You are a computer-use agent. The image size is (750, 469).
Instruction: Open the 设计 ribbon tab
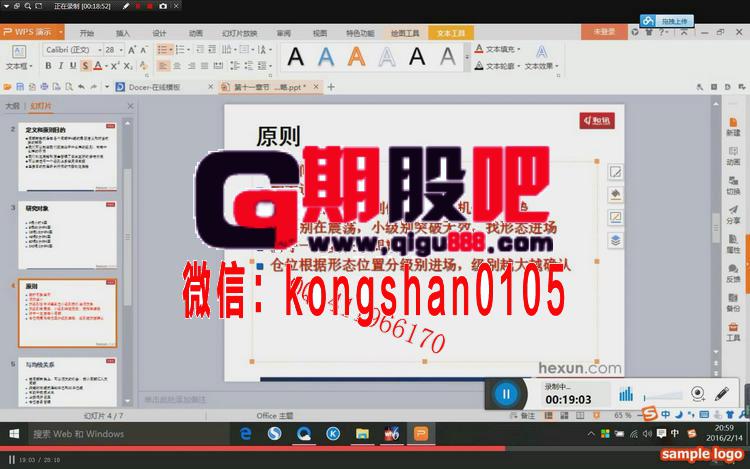pos(159,33)
